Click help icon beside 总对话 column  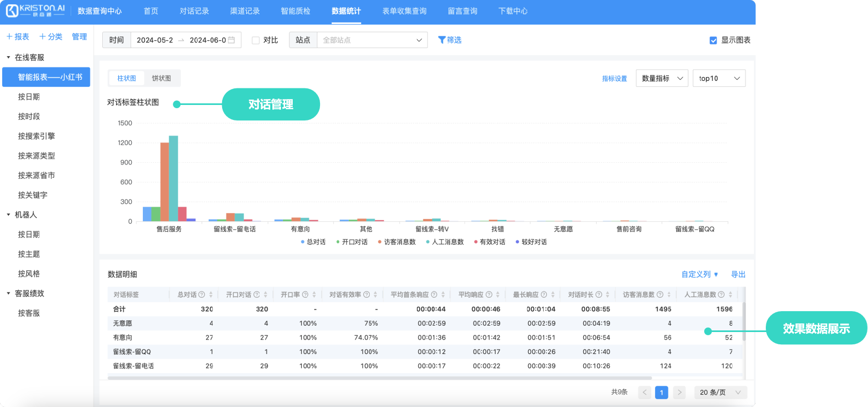point(202,295)
